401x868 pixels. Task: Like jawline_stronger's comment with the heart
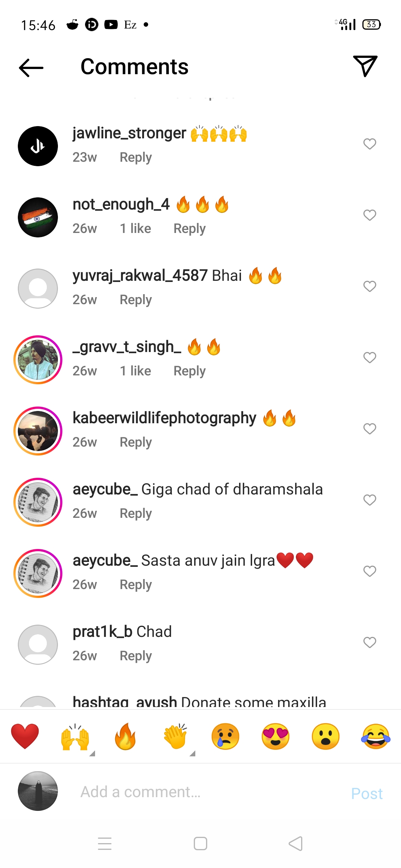(x=370, y=144)
